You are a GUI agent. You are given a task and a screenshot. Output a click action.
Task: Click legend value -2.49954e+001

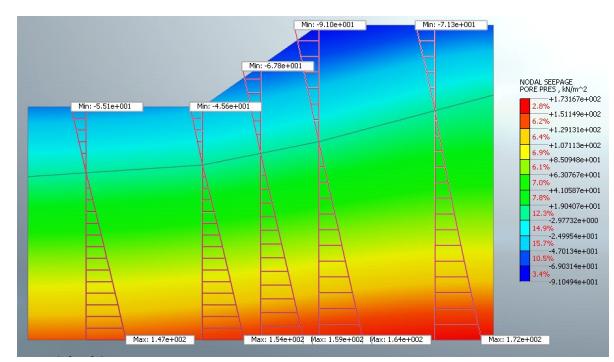tap(574, 236)
